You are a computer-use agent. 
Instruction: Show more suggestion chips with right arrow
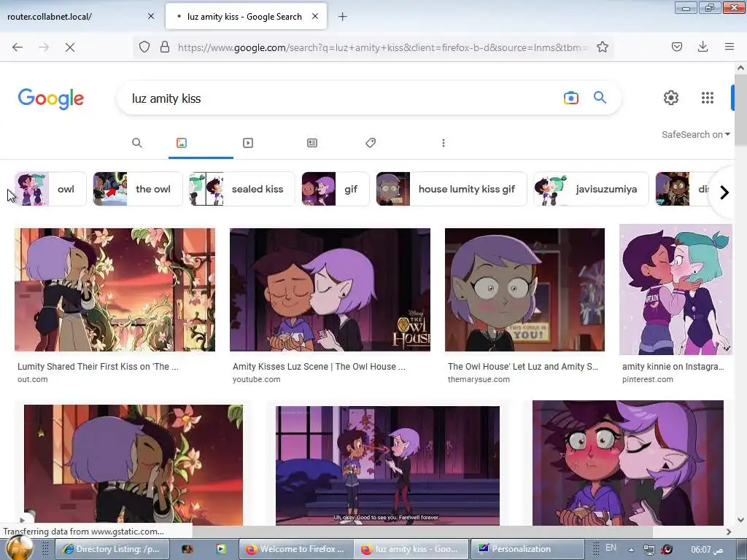point(724,192)
